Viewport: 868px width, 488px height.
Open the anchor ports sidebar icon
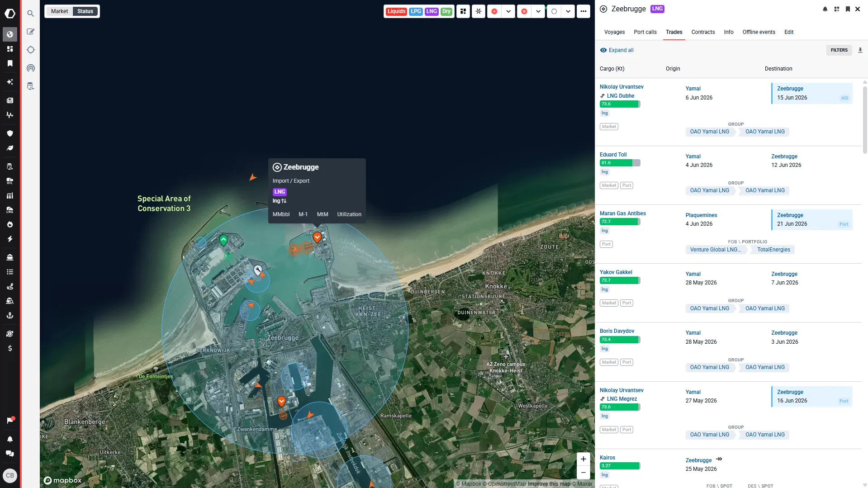(x=10, y=315)
